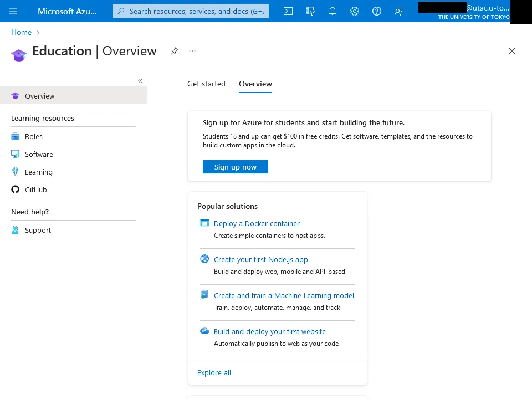Click the Feedback icon in header
This screenshot has width=532, height=399.
399,11
